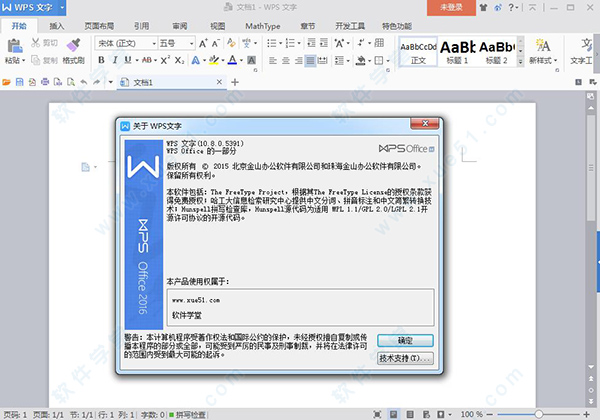
Task: Decrease font size with A- icon
Action: tap(216, 43)
